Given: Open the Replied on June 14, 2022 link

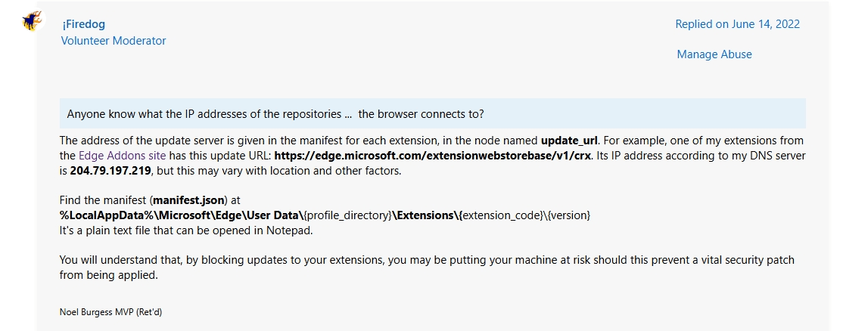Looking at the screenshot, I should tap(737, 23).
